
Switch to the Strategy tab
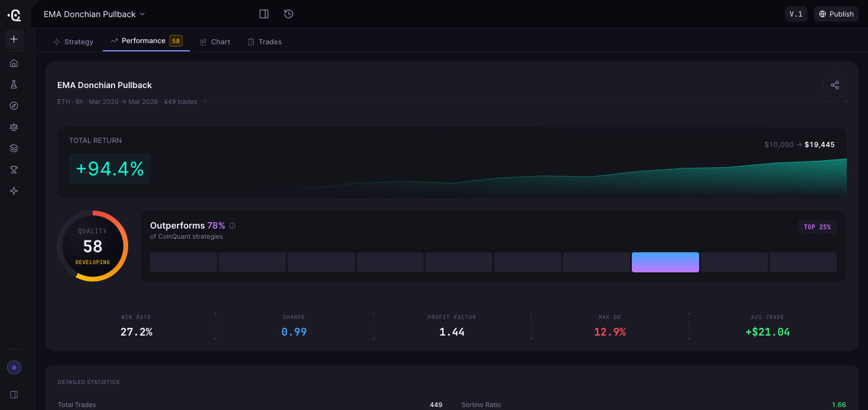click(x=73, y=42)
